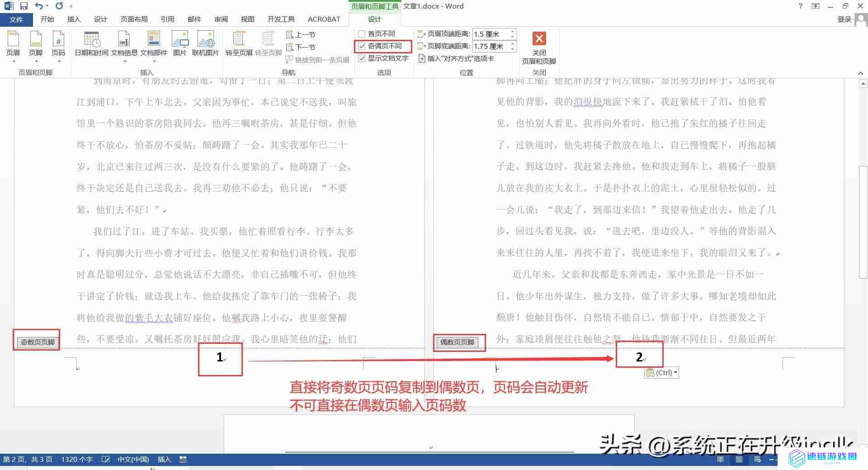Click the 页眉顶端距离 value field
The height and width of the screenshot is (470, 868).
[491, 34]
